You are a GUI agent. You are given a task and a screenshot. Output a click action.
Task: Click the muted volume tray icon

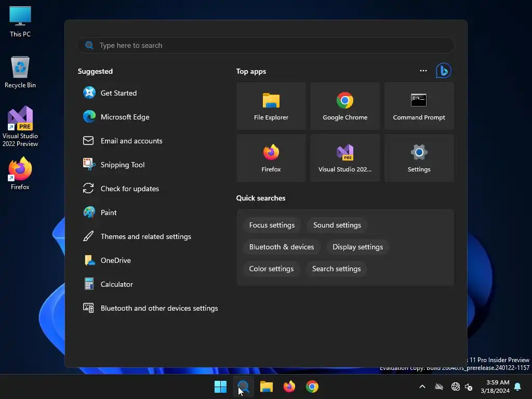469,387
